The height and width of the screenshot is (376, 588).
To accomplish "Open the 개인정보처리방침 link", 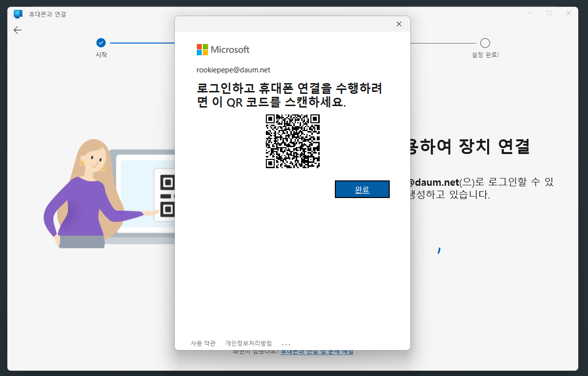I will pyautogui.click(x=248, y=343).
